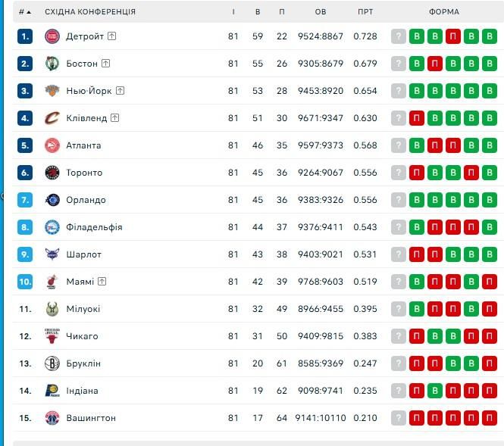Viewport: 504px width, 446px height.
Task: Click the arrow icon next to Детройт
Action: point(112,36)
